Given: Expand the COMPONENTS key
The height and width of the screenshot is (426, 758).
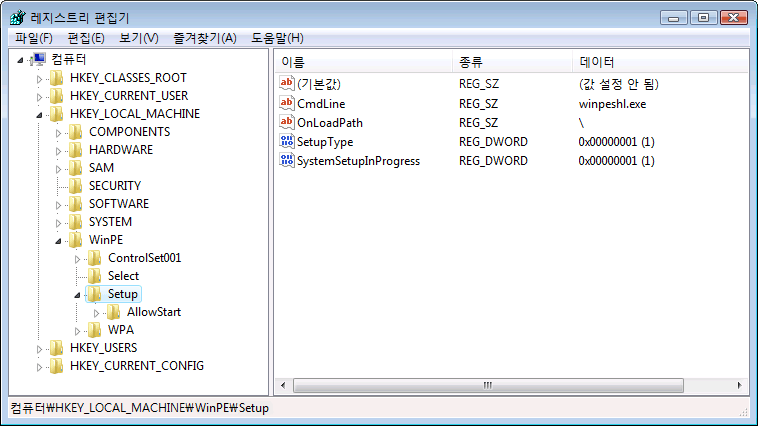Looking at the screenshot, I should click(58, 133).
